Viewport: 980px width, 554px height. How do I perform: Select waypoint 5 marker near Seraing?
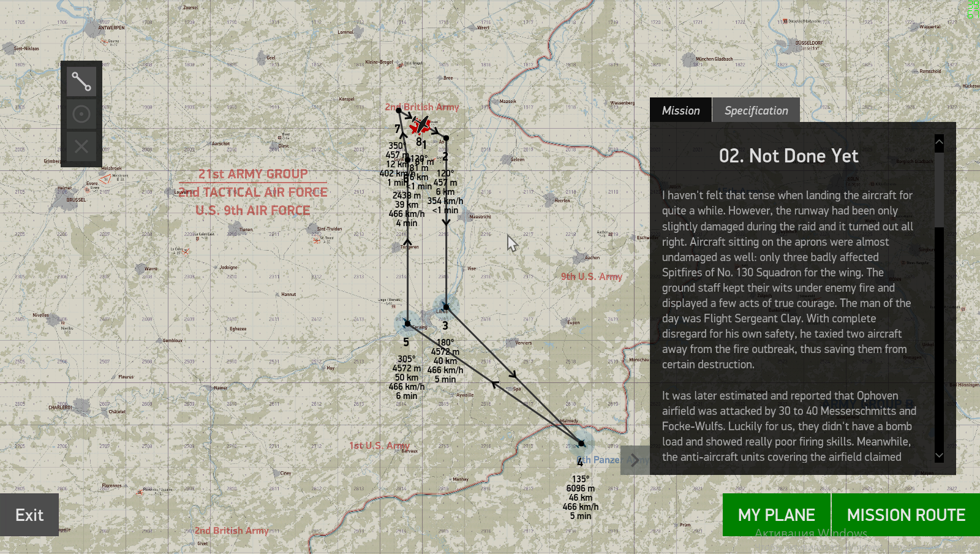pos(407,324)
